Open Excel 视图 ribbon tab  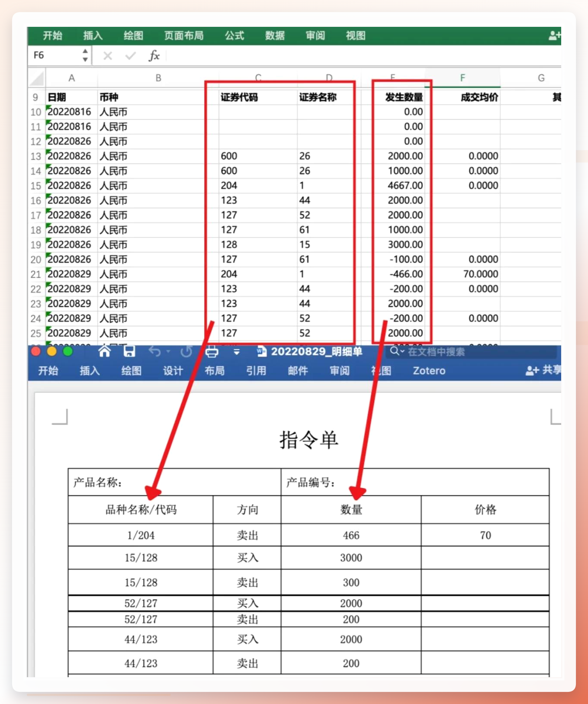pyautogui.click(x=356, y=35)
